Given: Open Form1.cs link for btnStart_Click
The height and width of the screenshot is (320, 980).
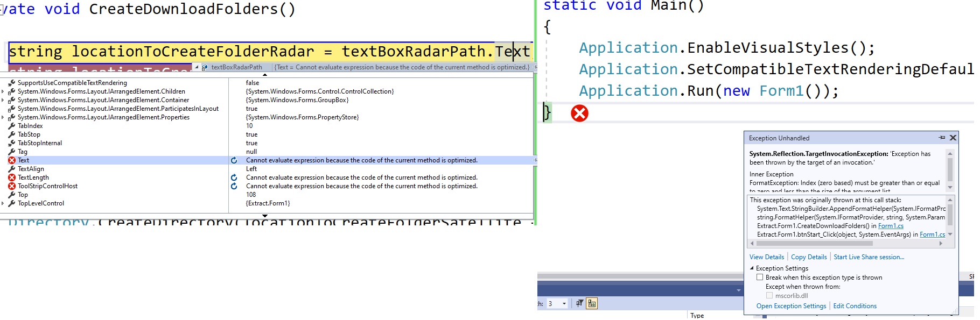Looking at the screenshot, I should click(x=932, y=234).
